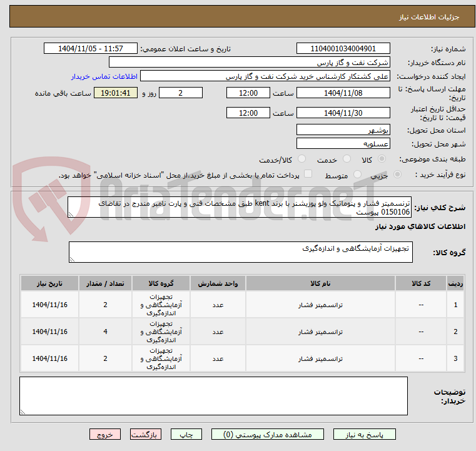Select the کالا/خدمت radio button
Viewport: 476px width, 451px height.
[301, 159]
